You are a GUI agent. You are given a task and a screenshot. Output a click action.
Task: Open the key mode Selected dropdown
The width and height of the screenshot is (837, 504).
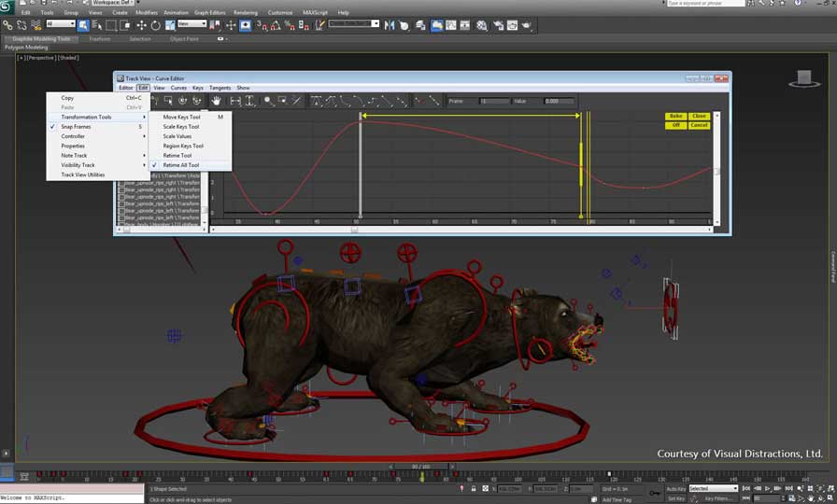pos(713,488)
